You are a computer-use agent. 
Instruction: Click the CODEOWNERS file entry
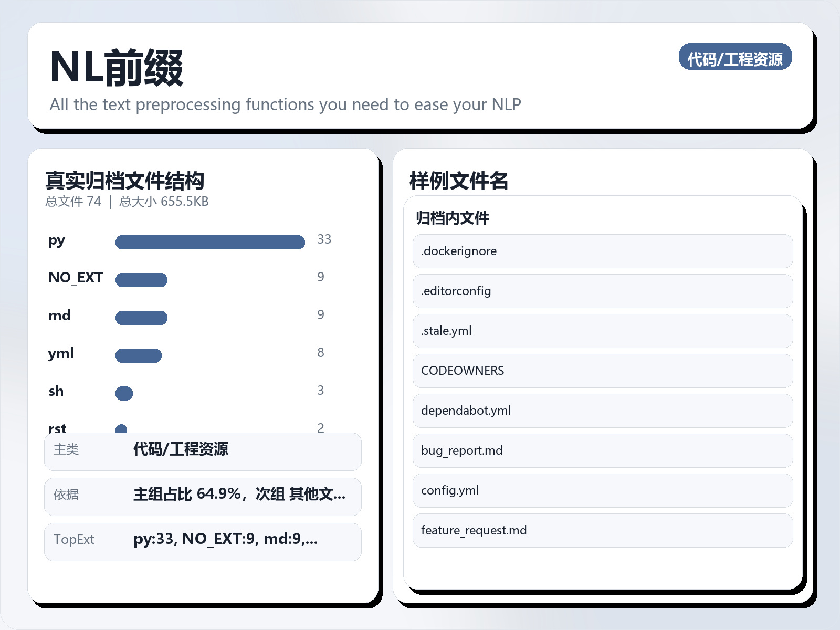point(602,371)
